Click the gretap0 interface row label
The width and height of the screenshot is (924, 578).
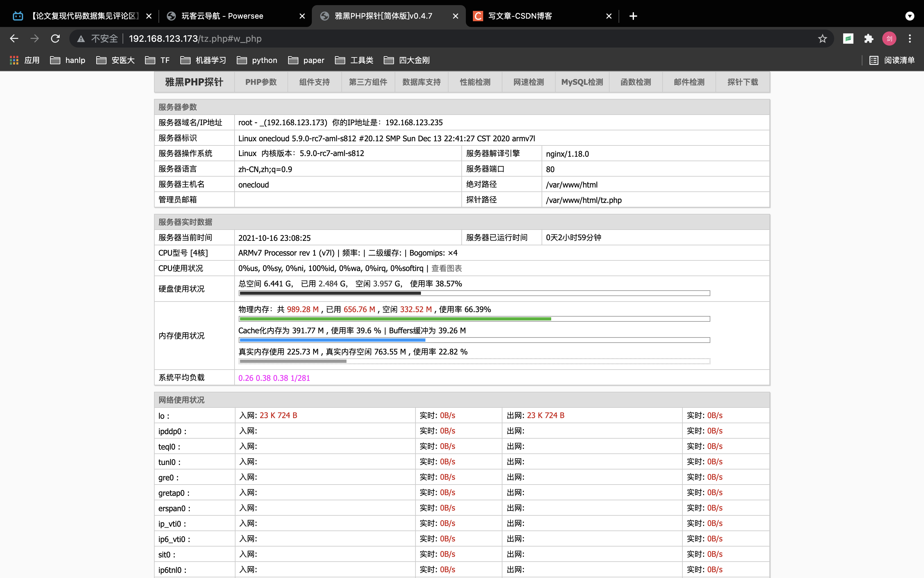(174, 493)
